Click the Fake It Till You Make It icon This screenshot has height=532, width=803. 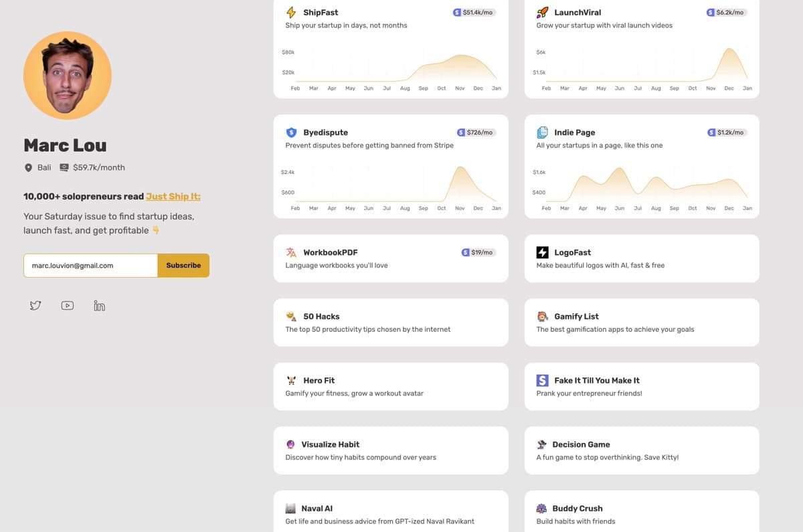(x=543, y=380)
